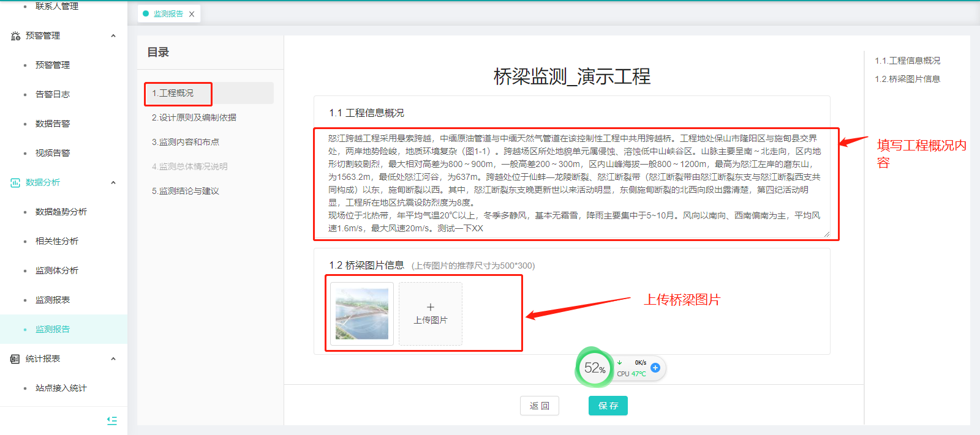The image size is (980, 435).
Task: Click the sidebar collapse icon at bottom
Action: (x=111, y=420)
